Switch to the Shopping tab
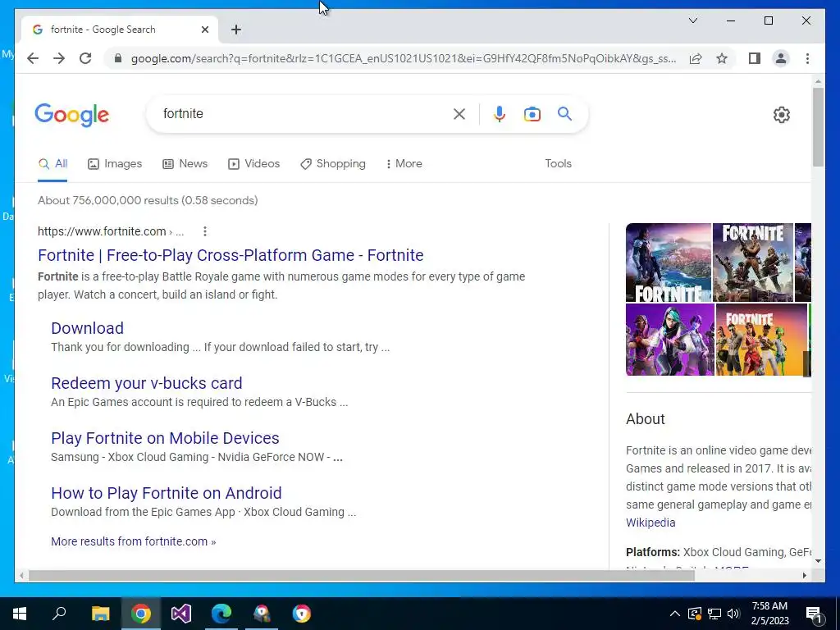The image size is (840, 630). pos(333,164)
